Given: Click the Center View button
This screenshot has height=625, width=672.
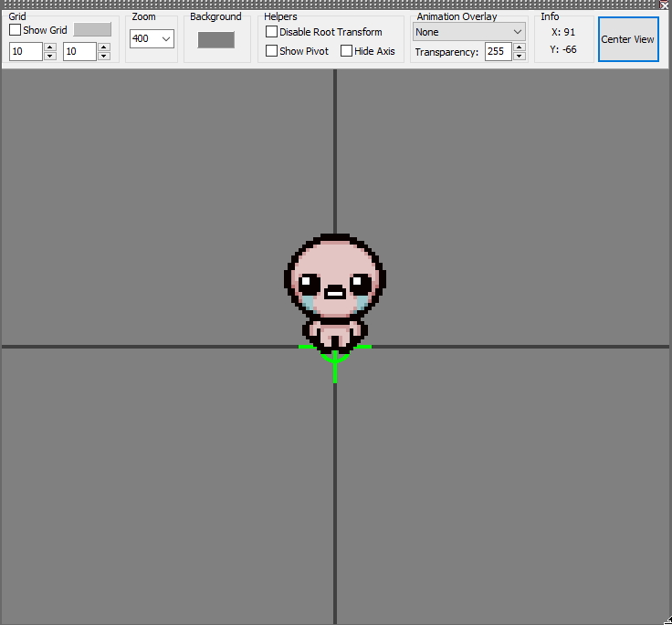Looking at the screenshot, I should (628, 39).
